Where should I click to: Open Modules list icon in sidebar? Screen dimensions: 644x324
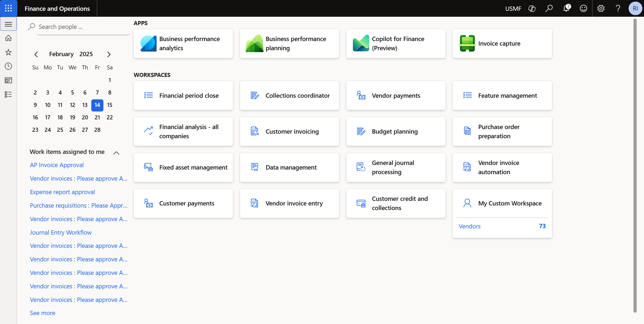tap(8, 94)
